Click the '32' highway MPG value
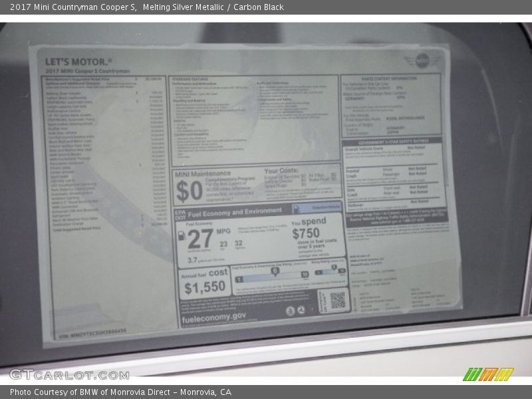This screenshot has width=532, height=399. pos(239,243)
